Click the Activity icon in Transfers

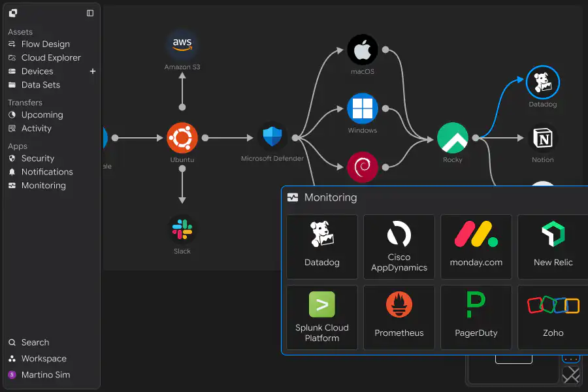point(12,128)
